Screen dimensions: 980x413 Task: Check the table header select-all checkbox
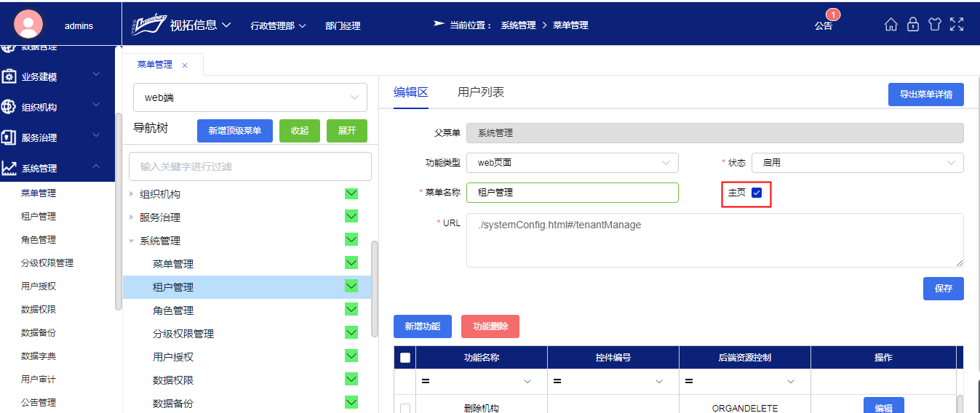point(405,357)
